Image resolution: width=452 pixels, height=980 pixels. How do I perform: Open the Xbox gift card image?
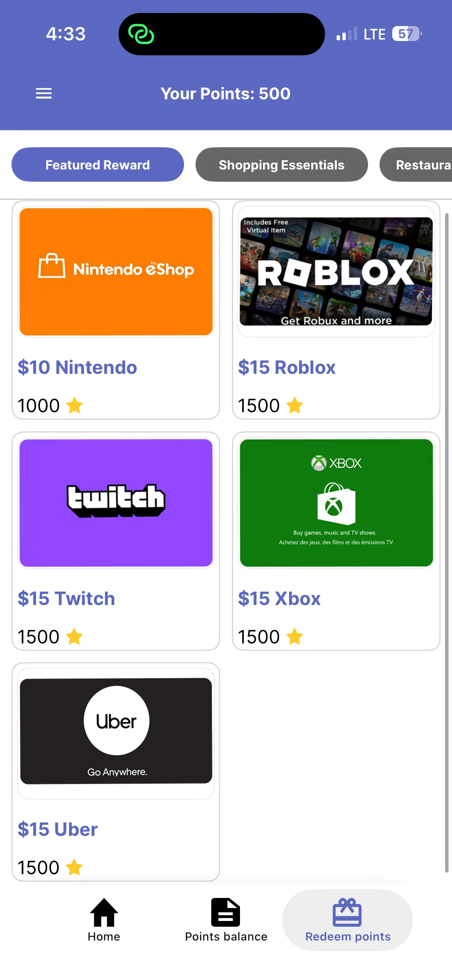pyautogui.click(x=336, y=503)
